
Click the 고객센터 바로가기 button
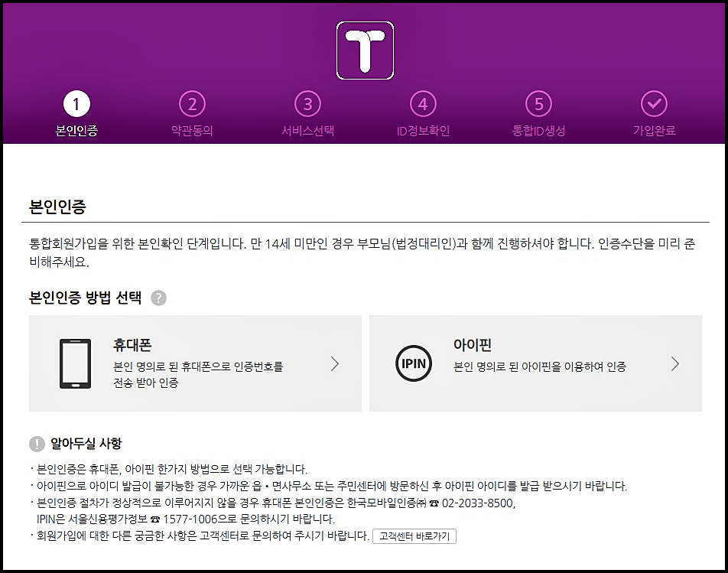click(x=413, y=536)
